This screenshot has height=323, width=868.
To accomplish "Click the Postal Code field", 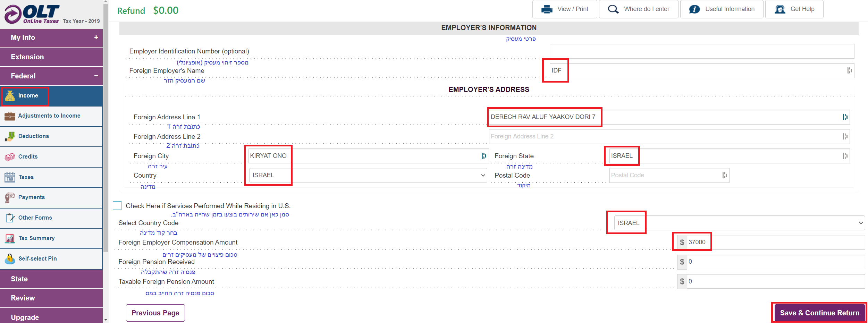I will click(x=669, y=175).
